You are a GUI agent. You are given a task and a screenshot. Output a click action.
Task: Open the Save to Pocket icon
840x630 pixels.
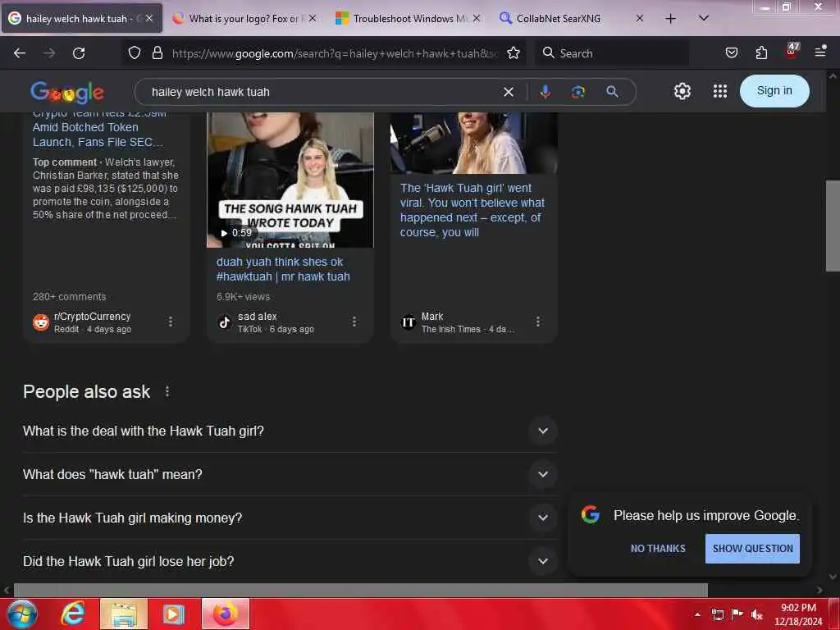731,52
